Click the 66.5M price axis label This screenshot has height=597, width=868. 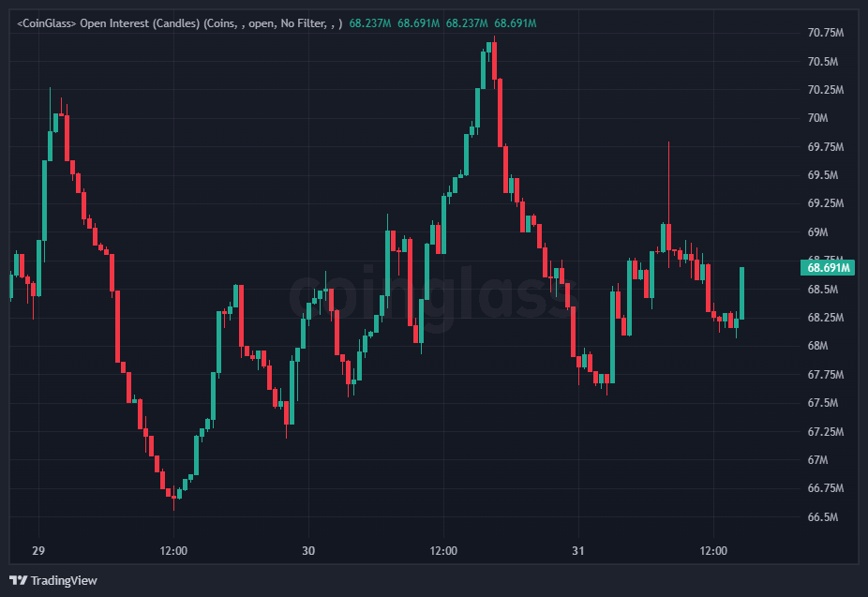[x=823, y=517]
